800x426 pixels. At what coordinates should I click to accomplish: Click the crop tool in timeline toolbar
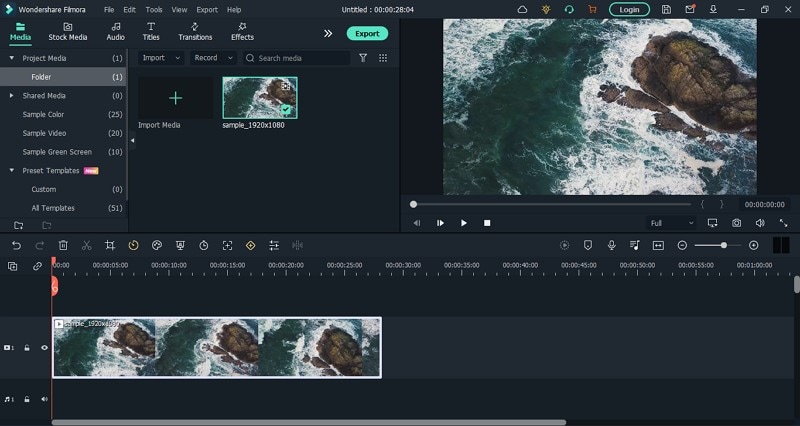[x=110, y=245]
